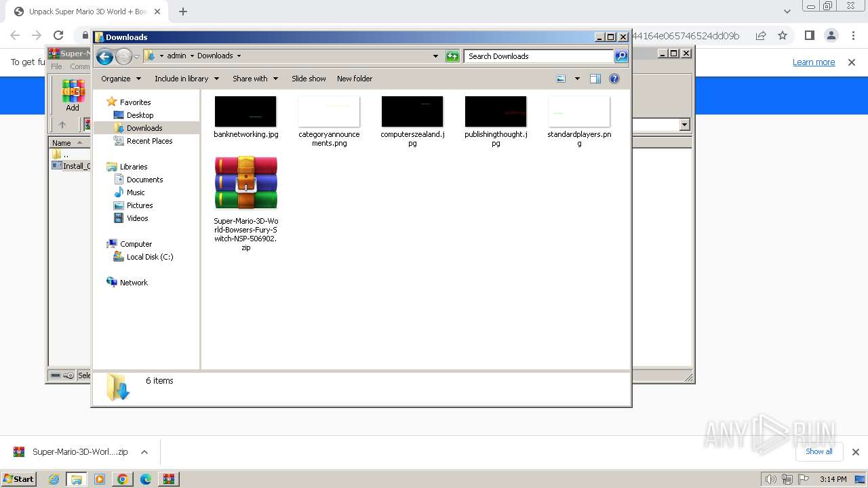Open the Music library

(x=136, y=192)
